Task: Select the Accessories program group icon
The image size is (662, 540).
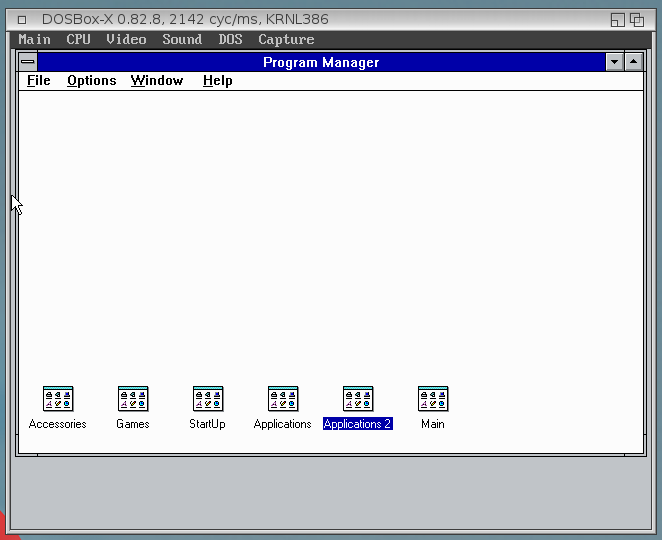Action: pos(58,399)
